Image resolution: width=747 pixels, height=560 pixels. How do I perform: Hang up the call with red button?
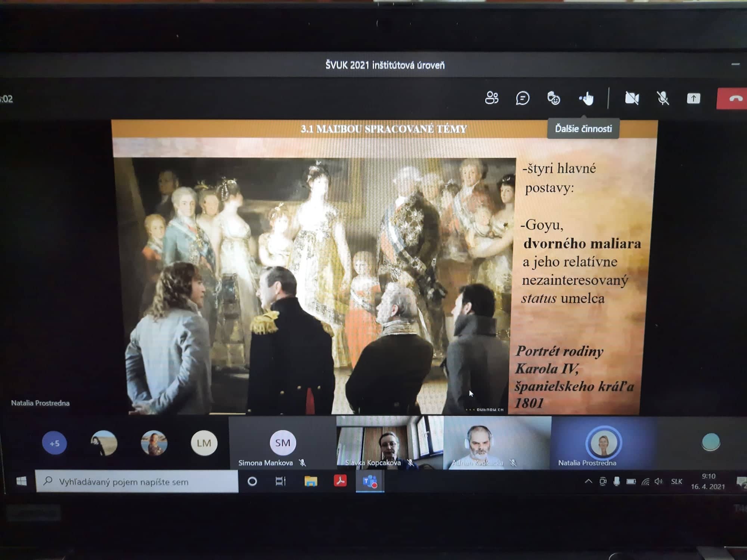coord(732,99)
